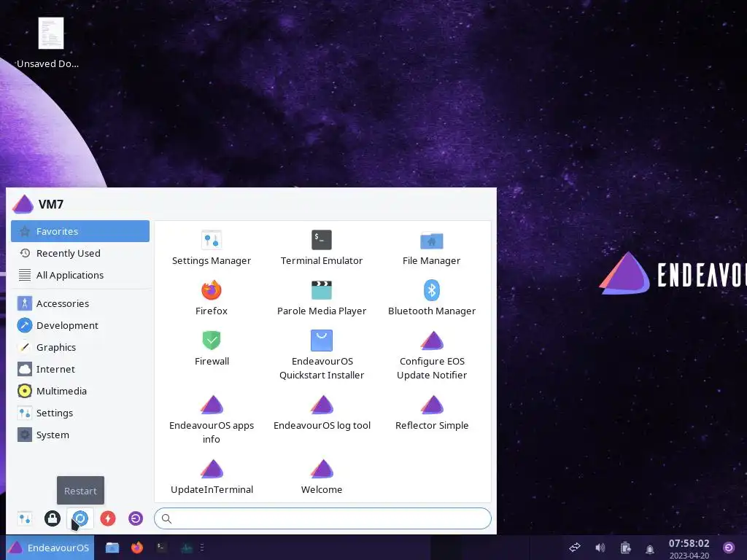
Task: Open the volume control tray icon
Action: (x=600, y=548)
